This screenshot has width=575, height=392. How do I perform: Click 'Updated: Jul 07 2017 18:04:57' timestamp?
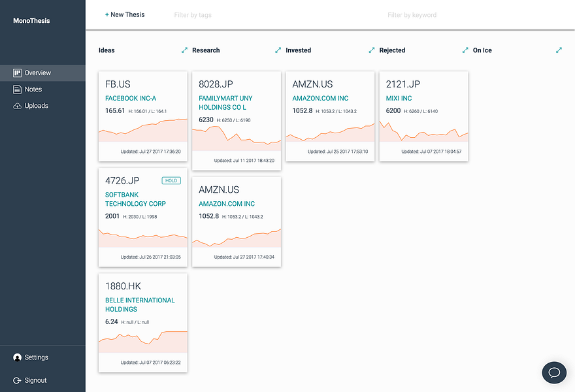431,152
